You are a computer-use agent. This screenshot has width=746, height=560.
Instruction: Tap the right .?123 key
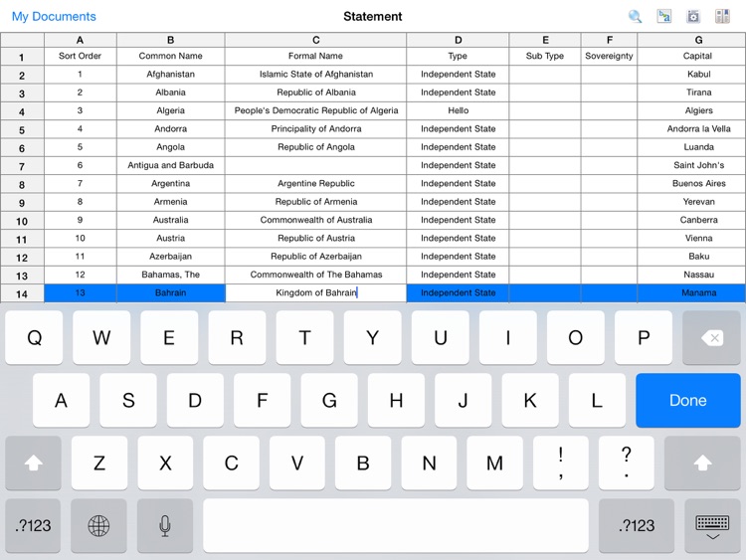click(x=637, y=526)
